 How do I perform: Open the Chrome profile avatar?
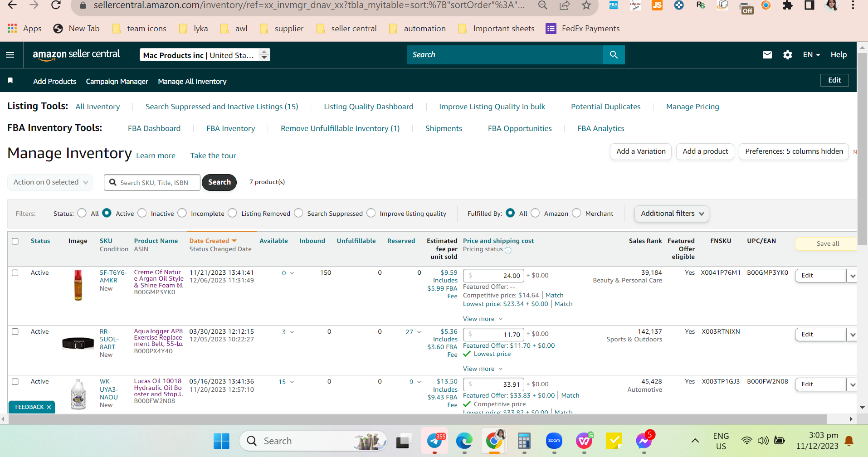(x=831, y=5)
